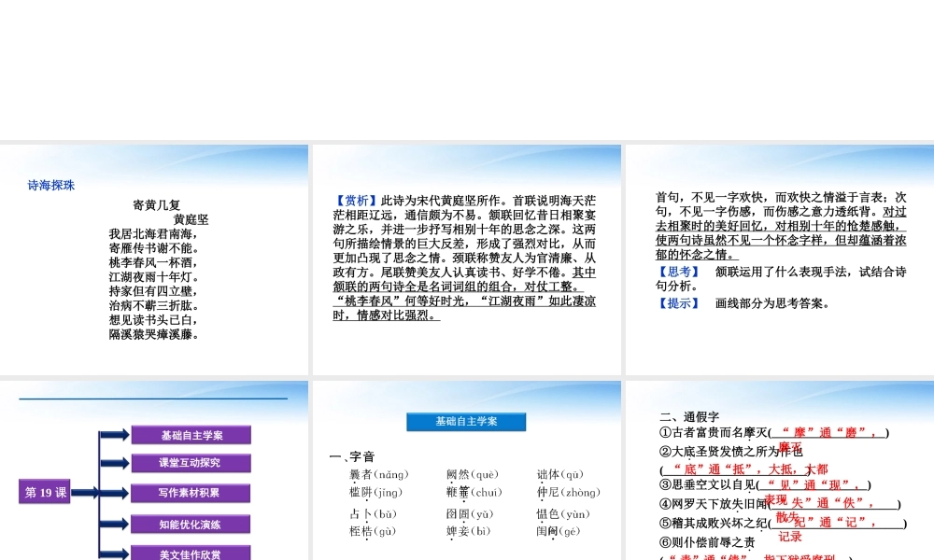Click the arrow pointing to 课堂互动探究
The width and height of the screenshot is (934, 560).
(114, 463)
